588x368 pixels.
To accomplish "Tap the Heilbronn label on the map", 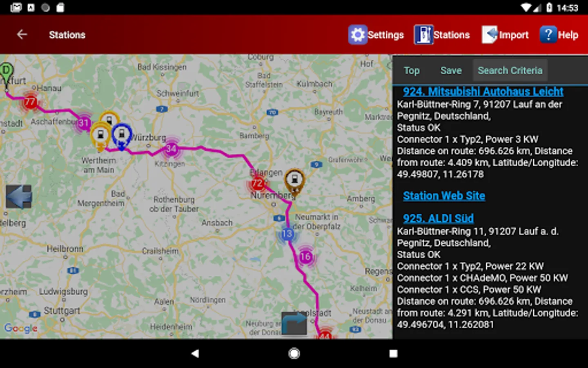I will coord(65,249).
